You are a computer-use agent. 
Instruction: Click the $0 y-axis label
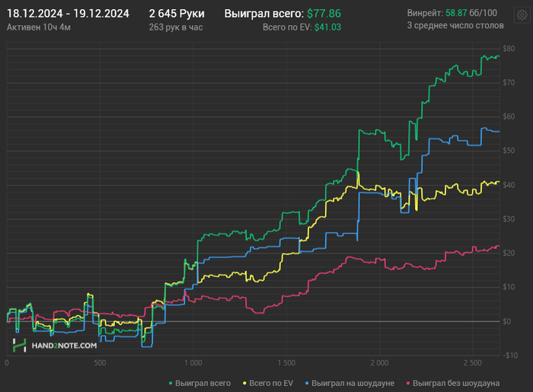507,321
